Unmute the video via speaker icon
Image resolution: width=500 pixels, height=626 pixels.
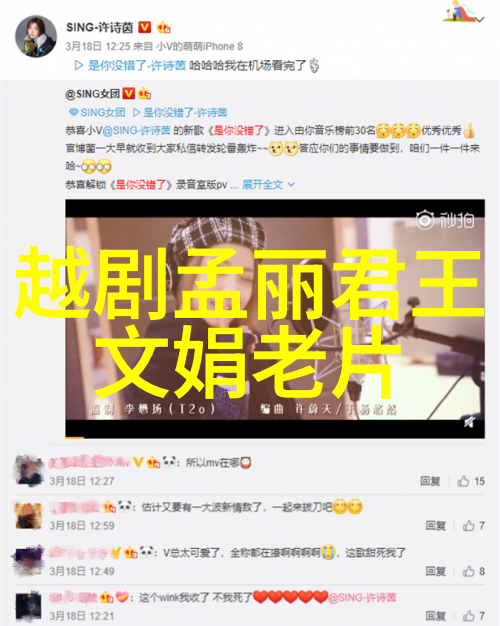pyautogui.click(x=469, y=422)
